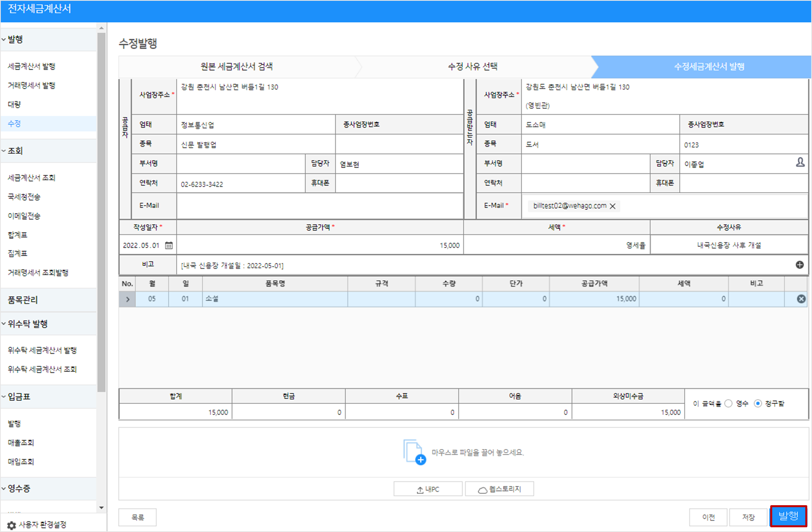Open the 사용자 환경설정 gear settings
The image size is (812, 532).
[12, 525]
